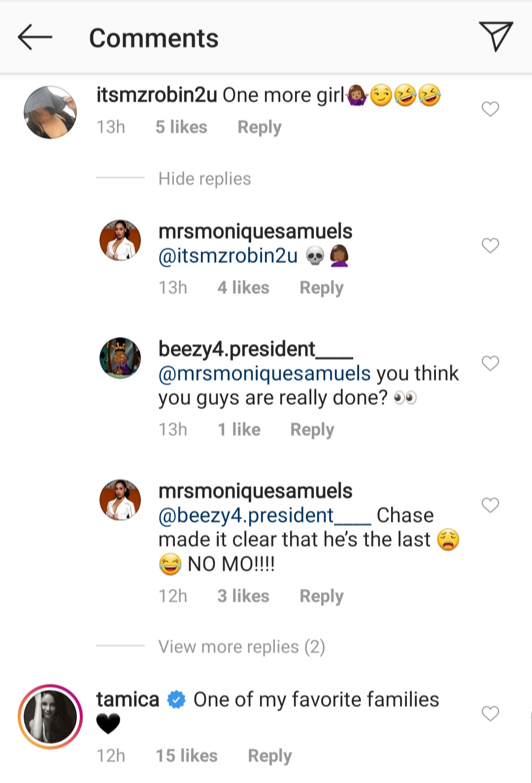Reply to tamica's comment
Screen dimensions: 532x783
[269, 755]
